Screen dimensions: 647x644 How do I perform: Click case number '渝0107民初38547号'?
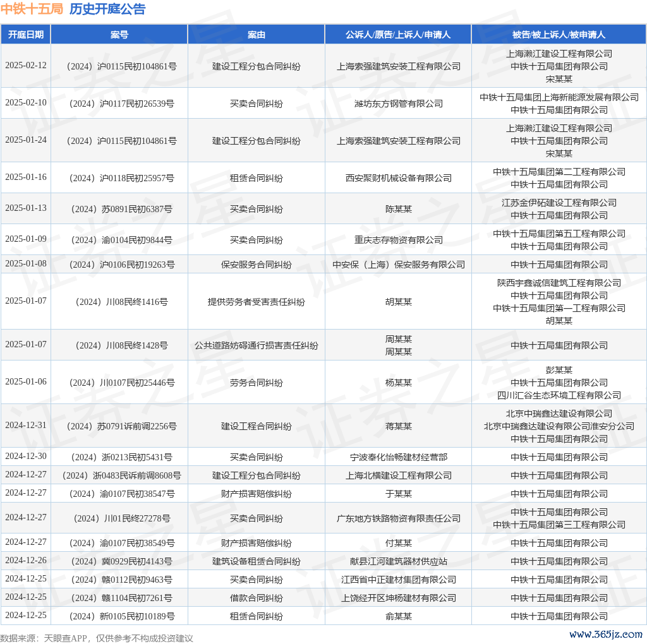pos(136,494)
